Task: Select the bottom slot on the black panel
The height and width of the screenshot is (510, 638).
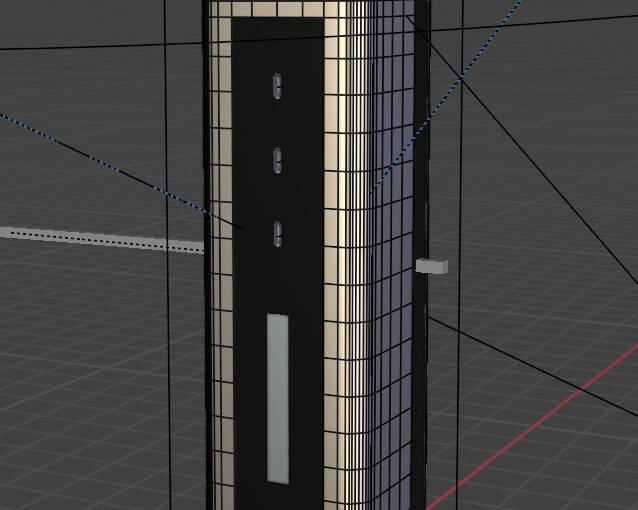Action: tap(277, 234)
